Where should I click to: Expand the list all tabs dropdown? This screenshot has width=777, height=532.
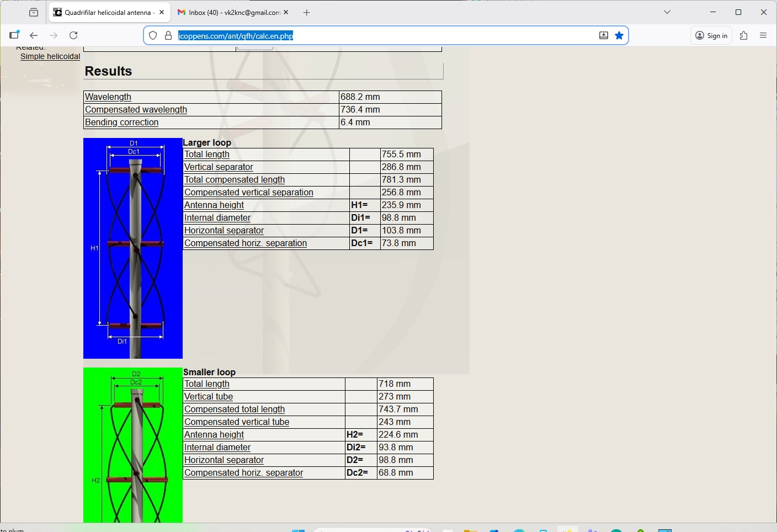point(667,12)
